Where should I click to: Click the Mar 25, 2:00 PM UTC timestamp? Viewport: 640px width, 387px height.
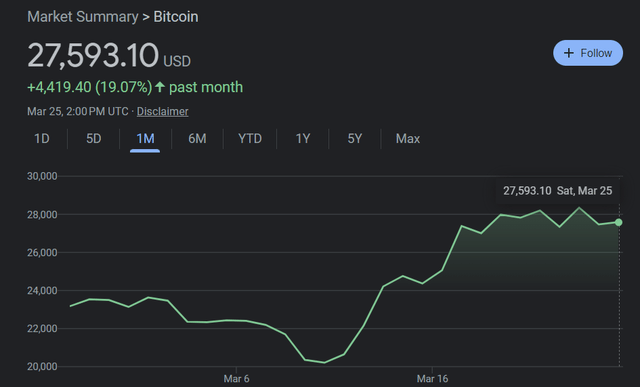tap(78, 111)
